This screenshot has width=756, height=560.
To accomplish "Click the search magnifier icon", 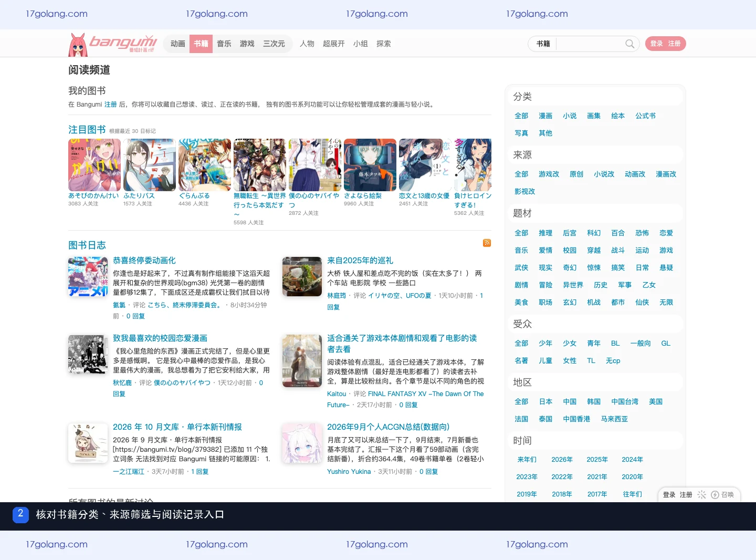I will [x=629, y=44].
